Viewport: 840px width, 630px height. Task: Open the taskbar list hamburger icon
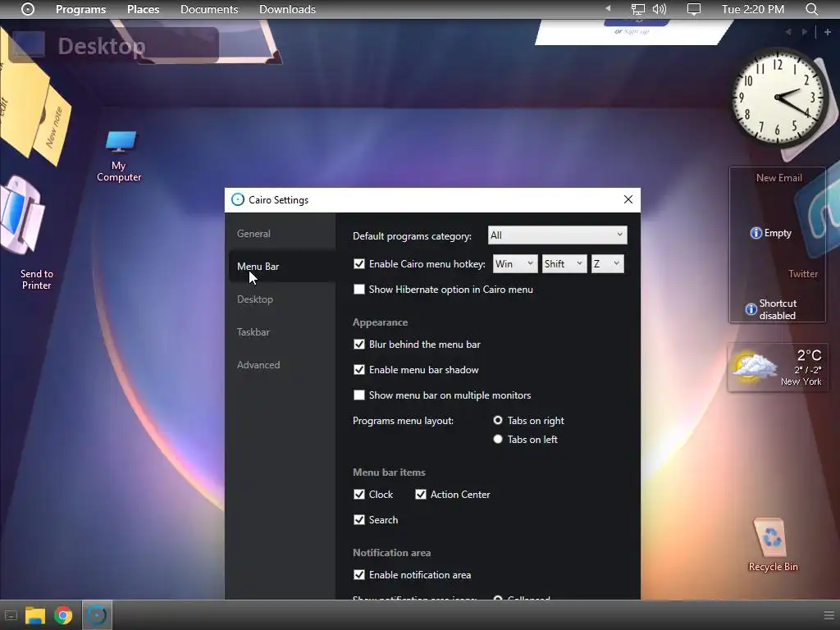[829, 615]
